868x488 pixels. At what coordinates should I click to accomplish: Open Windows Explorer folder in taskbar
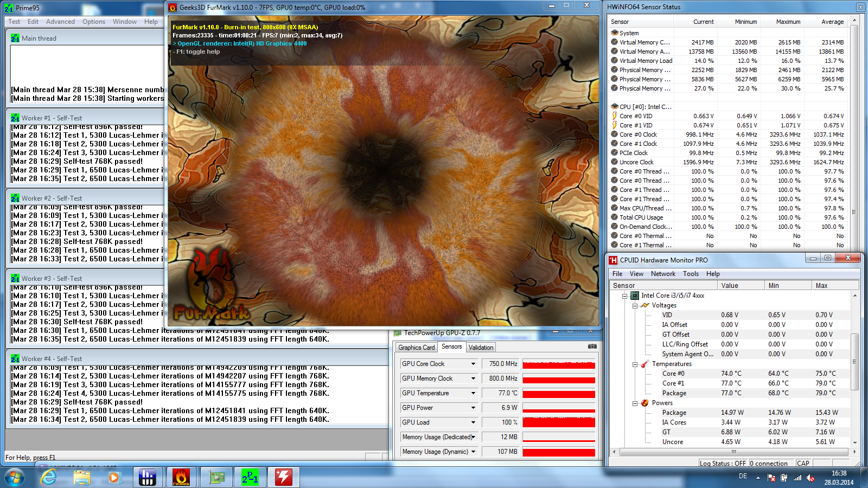tap(82, 477)
